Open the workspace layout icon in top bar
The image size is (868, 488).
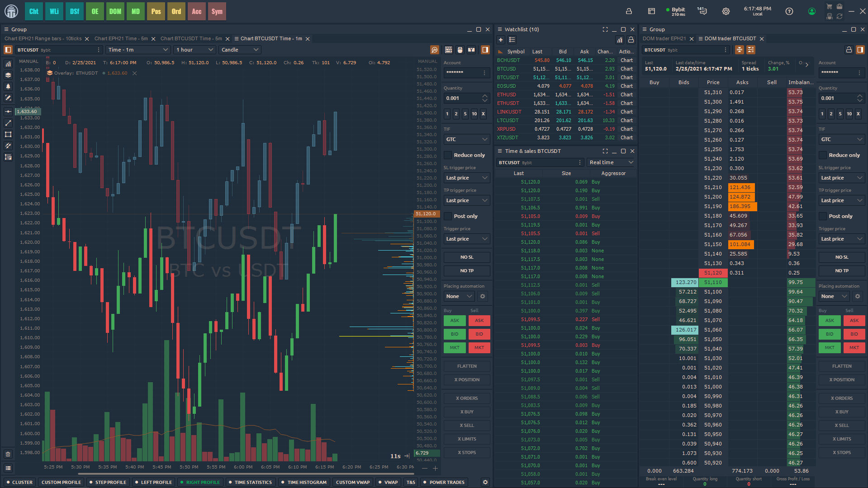coord(651,11)
